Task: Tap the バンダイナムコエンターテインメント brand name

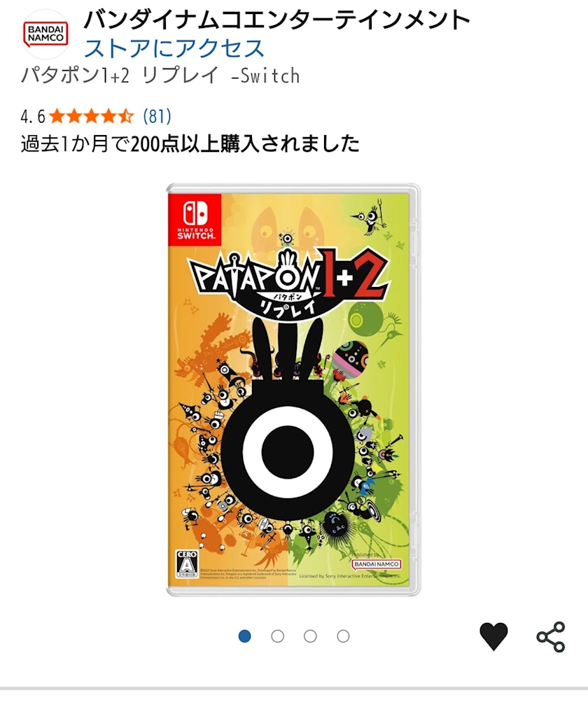Action: [x=276, y=20]
